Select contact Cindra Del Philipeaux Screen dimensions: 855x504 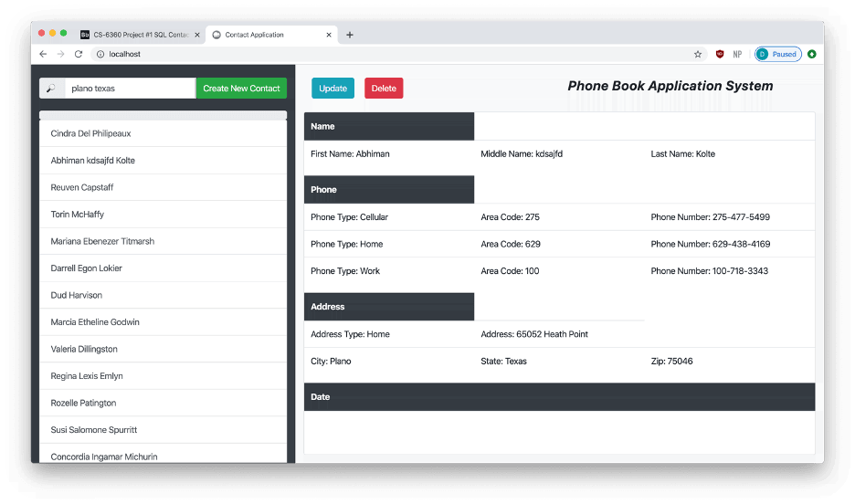(x=91, y=133)
